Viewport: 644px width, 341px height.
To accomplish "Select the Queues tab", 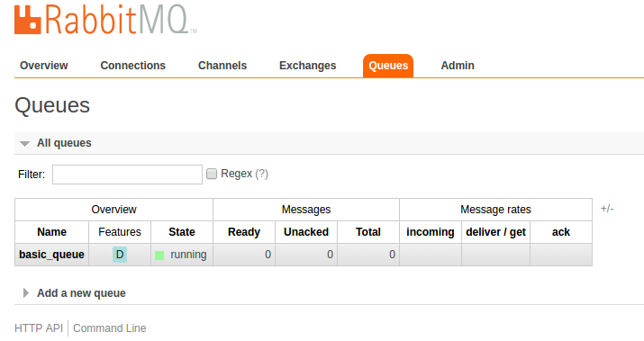I will (x=388, y=66).
